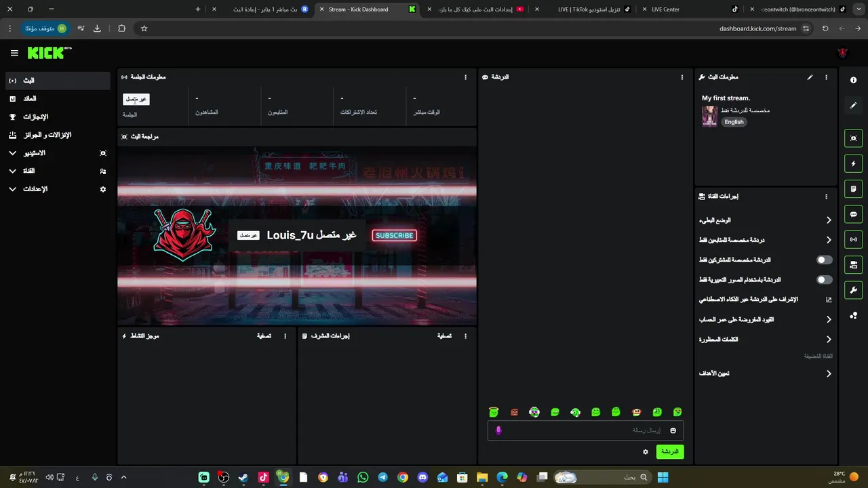Open the hamburger menu next to KICK logo
This screenshot has width=868, height=488.
point(14,53)
